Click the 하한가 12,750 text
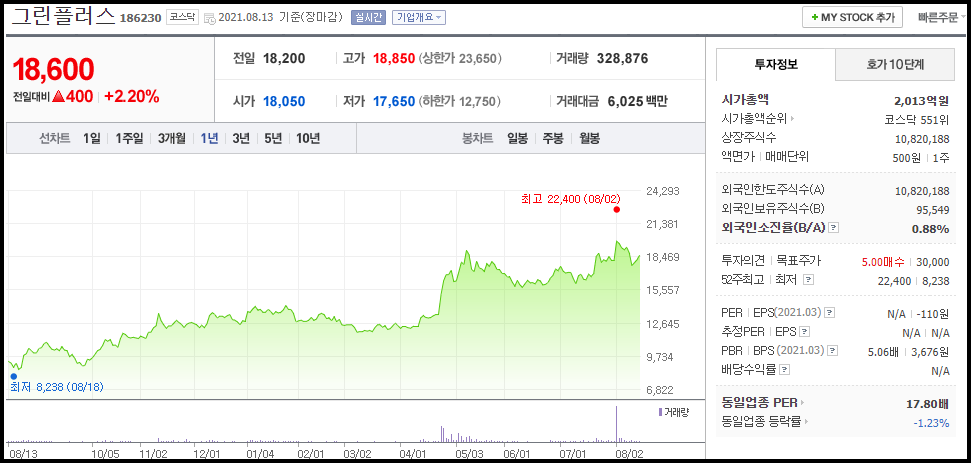The width and height of the screenshot is (971, 463). [x=459, y=101]
